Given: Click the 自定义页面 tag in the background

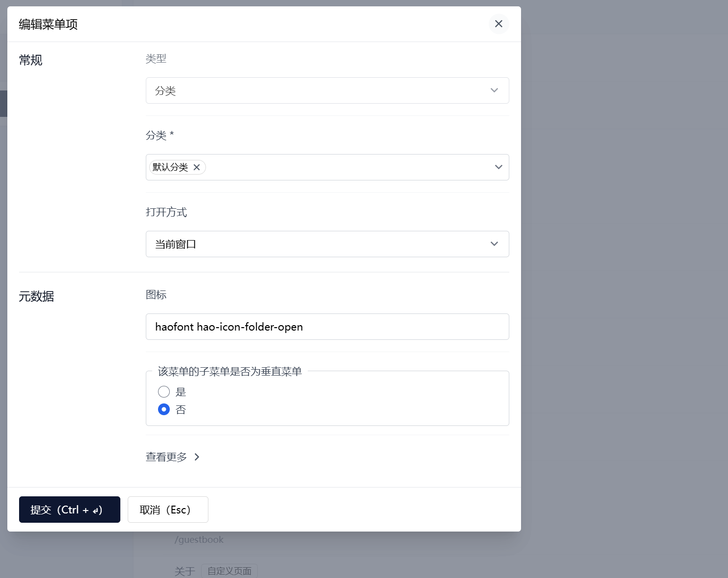Looking at the screenshot, I should click(x=229, y=571).
